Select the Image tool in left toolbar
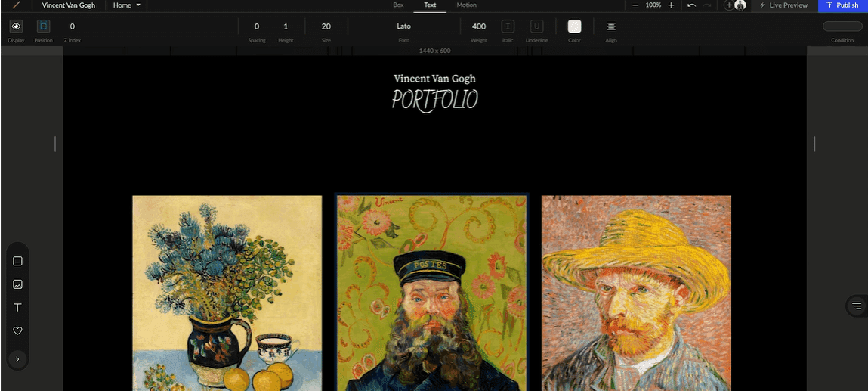Viewport: 868px width, 391px height. click(17, 284)
